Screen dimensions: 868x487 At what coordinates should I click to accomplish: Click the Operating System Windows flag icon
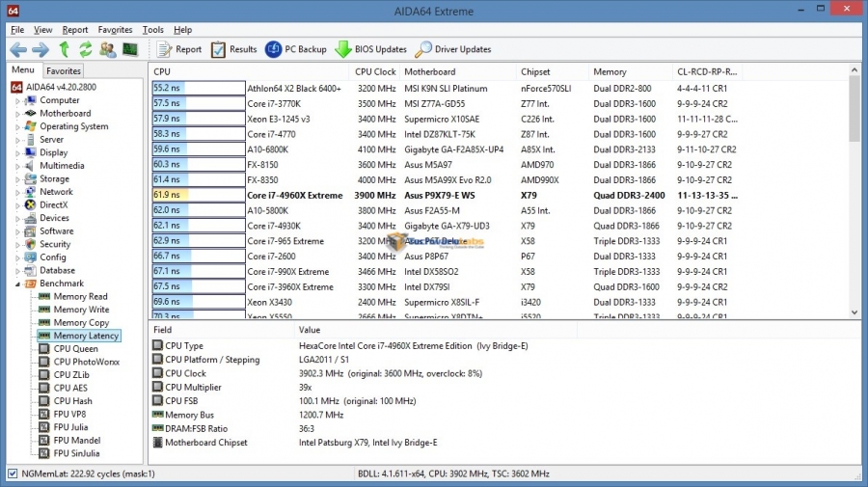click(31, 126)
